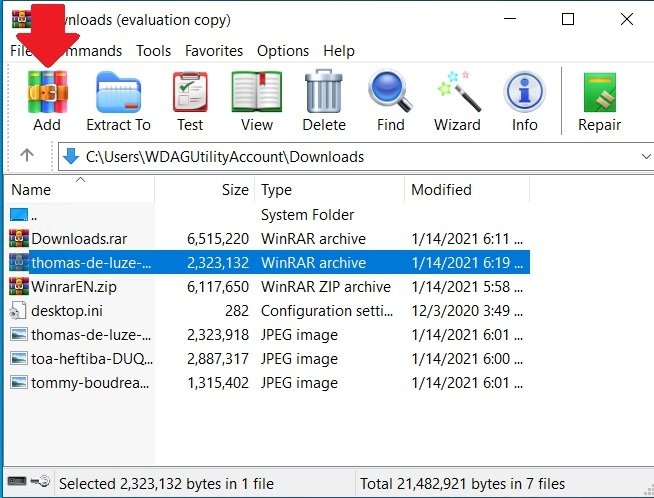This screenshot has width=654, height=498.
Task: Click the 12/3/2020 3:49 modified date
Action: tap(467, 311)
